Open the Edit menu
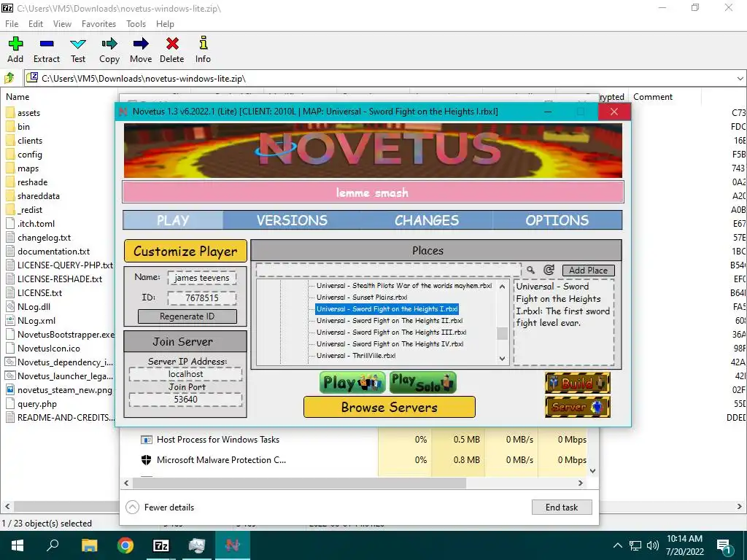747x560 pixels. (35, 24)
